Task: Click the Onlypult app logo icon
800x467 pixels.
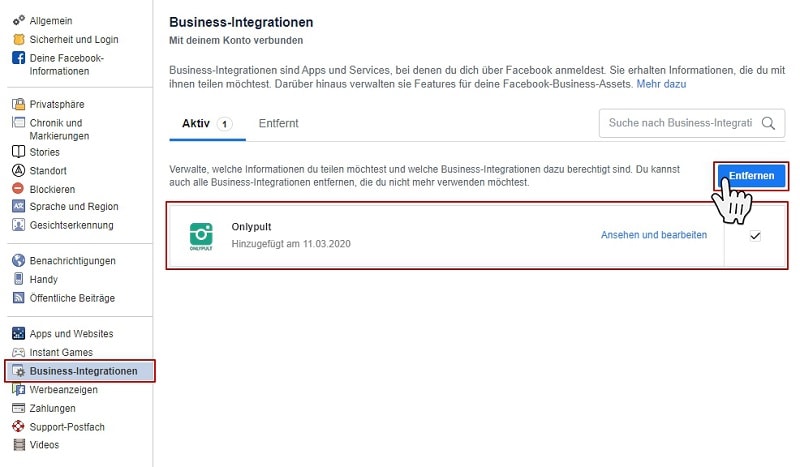Action: coord(201,236)
